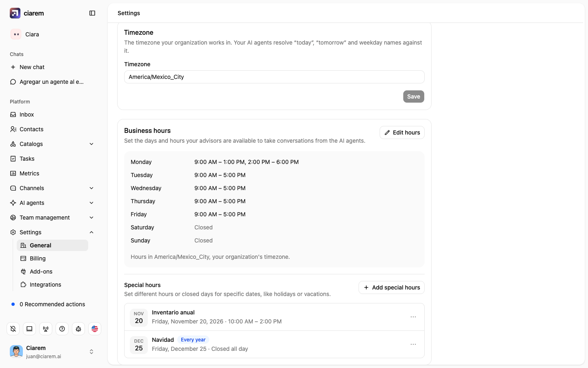Expand the AI agents section

tap(52, 203)
